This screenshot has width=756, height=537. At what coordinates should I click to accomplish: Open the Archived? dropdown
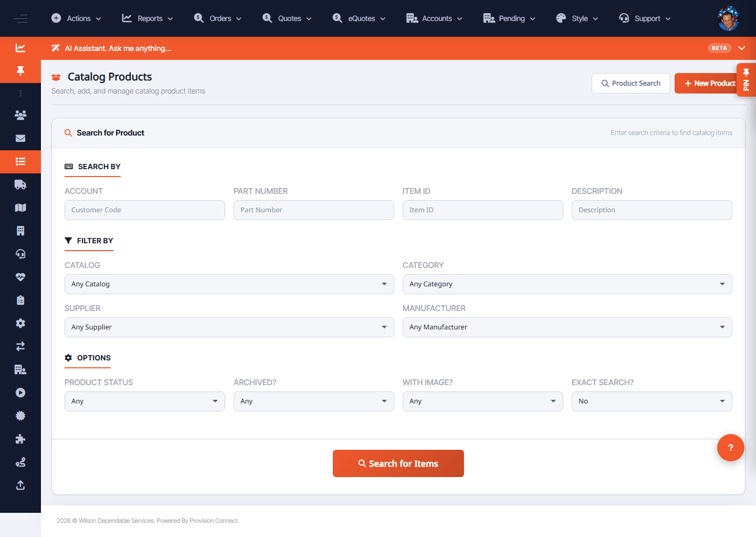pyautogui.click(x=314, y=401)
